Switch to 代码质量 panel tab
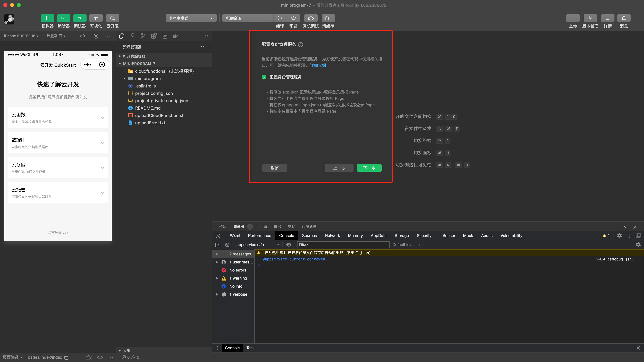This screenshot has width=644, height=362. (309, 227)
